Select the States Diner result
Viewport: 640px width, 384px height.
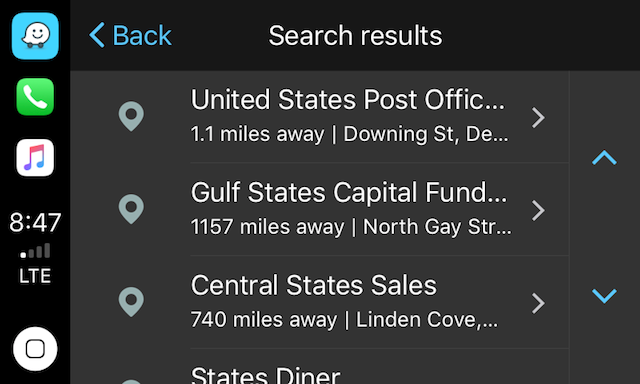(x=320, y=367)
